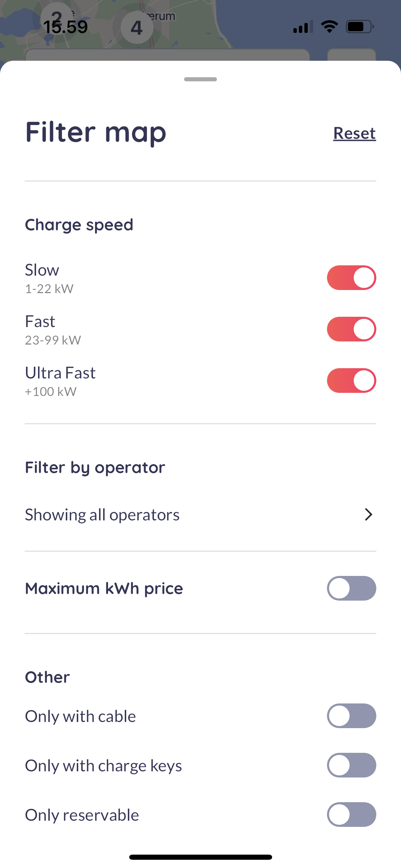Tap the home indicator bar
Viewport: 401px width, 868px height.
(x=200, y=857)
